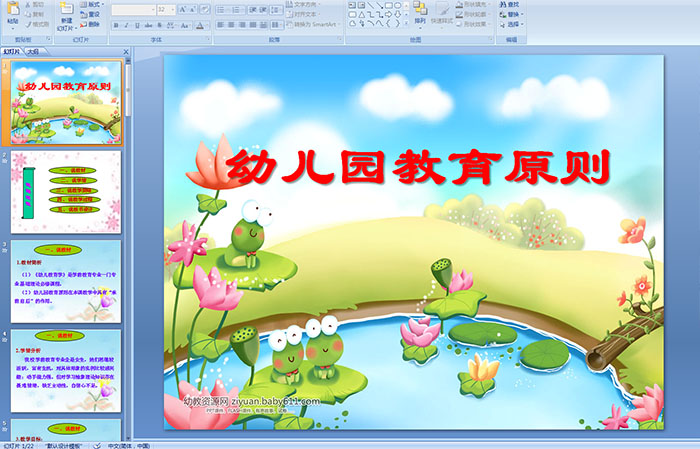Open Align Text (对齐文本) menu
700x449 pixels.
pyautogui.click(x=302, y=14)
